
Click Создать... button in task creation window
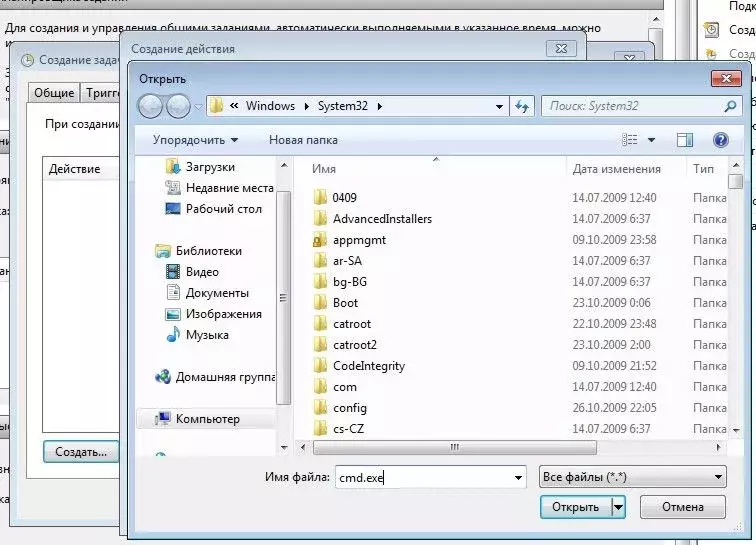(x=81, y=452)
